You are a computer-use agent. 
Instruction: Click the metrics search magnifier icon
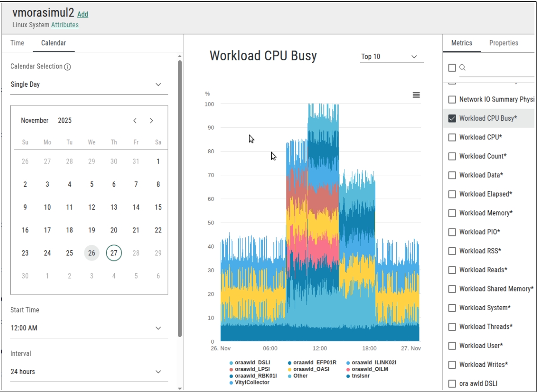click(x=462, y=67)
